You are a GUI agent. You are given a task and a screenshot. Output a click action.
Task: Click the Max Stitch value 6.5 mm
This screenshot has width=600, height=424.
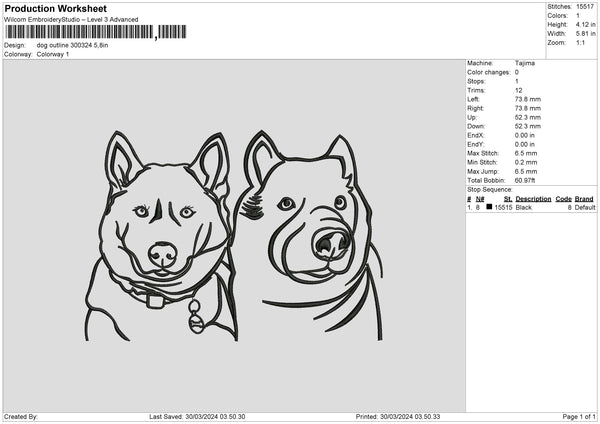click(x=526, y=153)
